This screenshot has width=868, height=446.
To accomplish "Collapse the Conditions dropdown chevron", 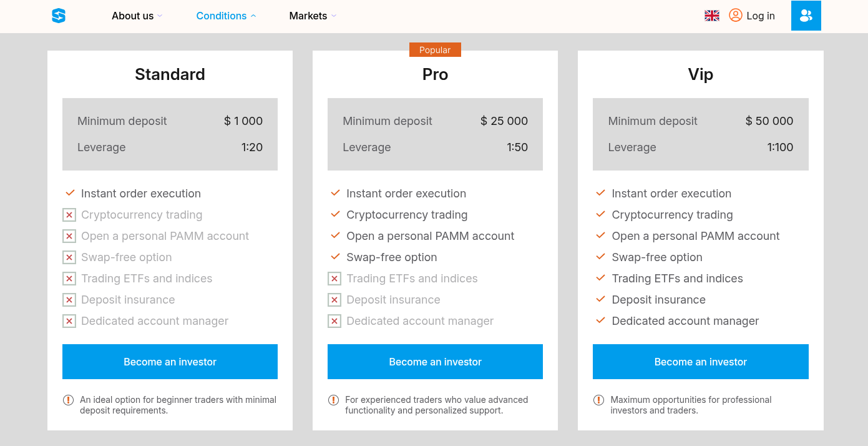I will pyautogui.click(x=253, y=16).
